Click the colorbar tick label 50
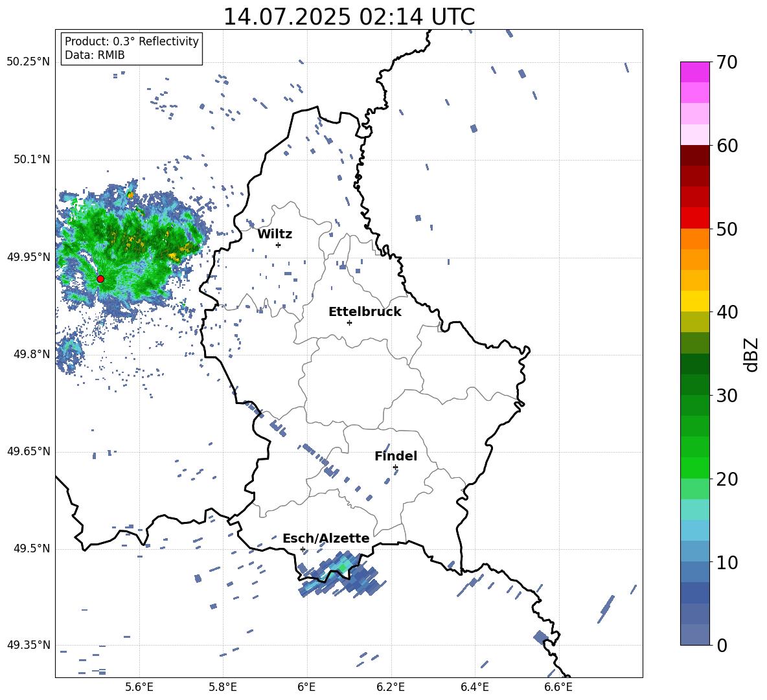 [x=726, y=229]
